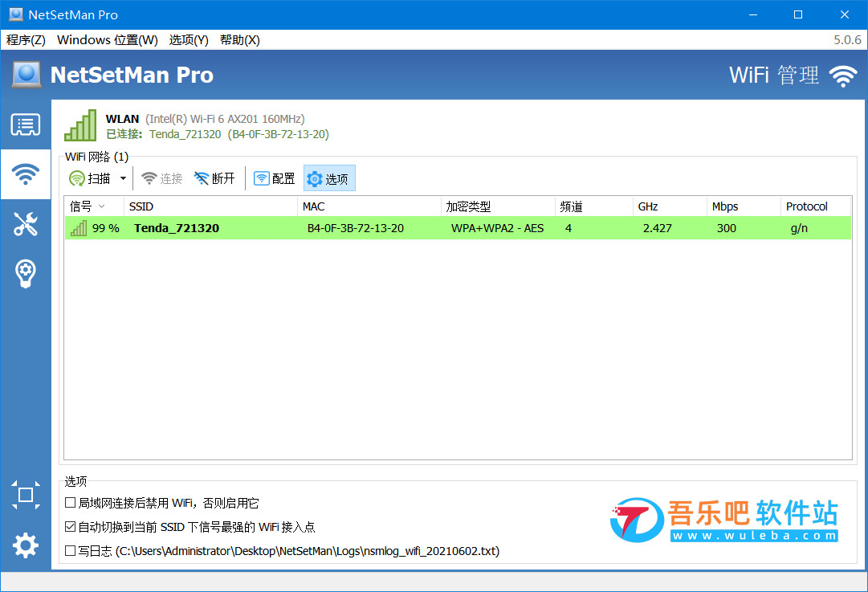Click the 2.427 GHz value
Viewport: 868px width, 592px height.
pos(657,228)
